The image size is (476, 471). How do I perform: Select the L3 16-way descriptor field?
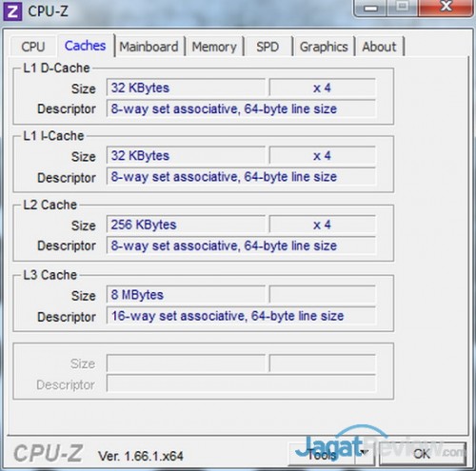click(x=241, y=316)
